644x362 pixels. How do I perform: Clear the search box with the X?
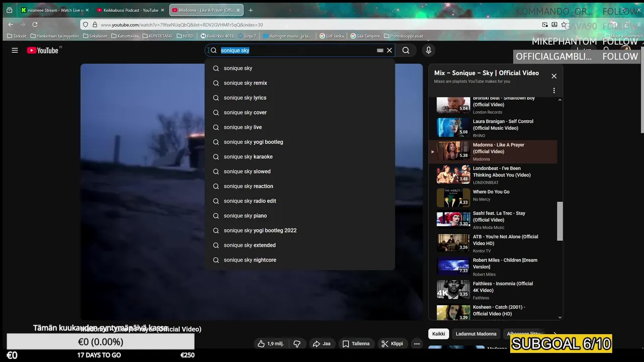[x=389, y=50]
